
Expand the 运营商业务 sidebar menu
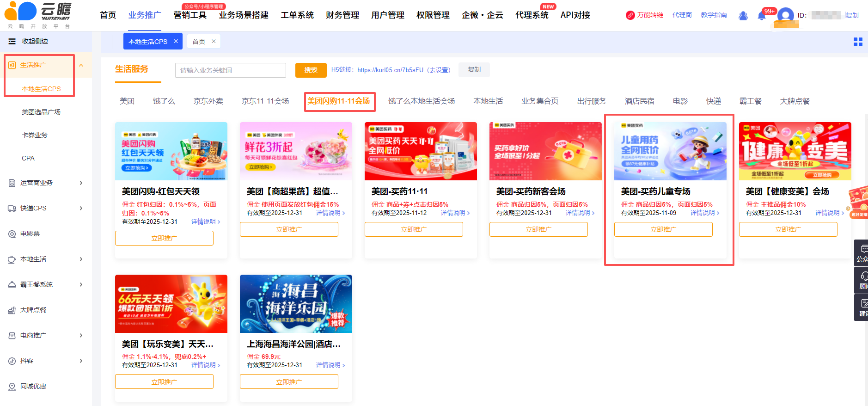coord(81,183)
